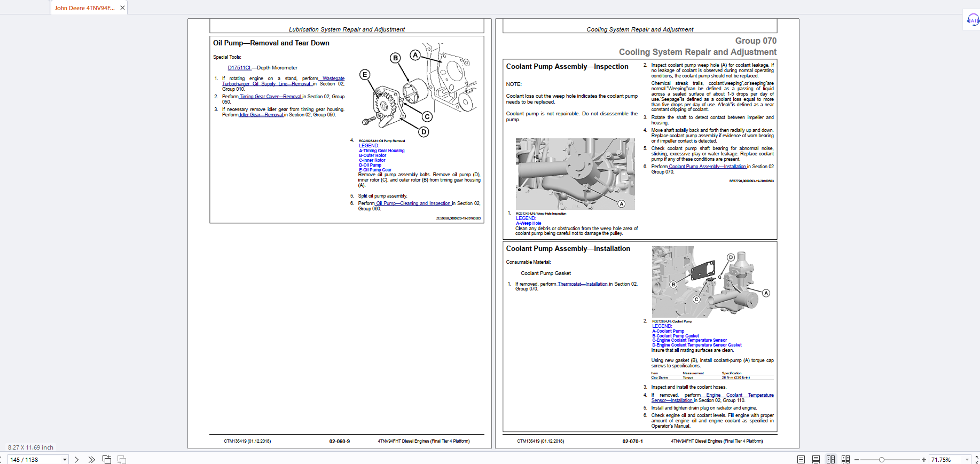Viewport: 980px width, 464px height.
Task: Open the zoom percentage dropdown
Action: 967,460
